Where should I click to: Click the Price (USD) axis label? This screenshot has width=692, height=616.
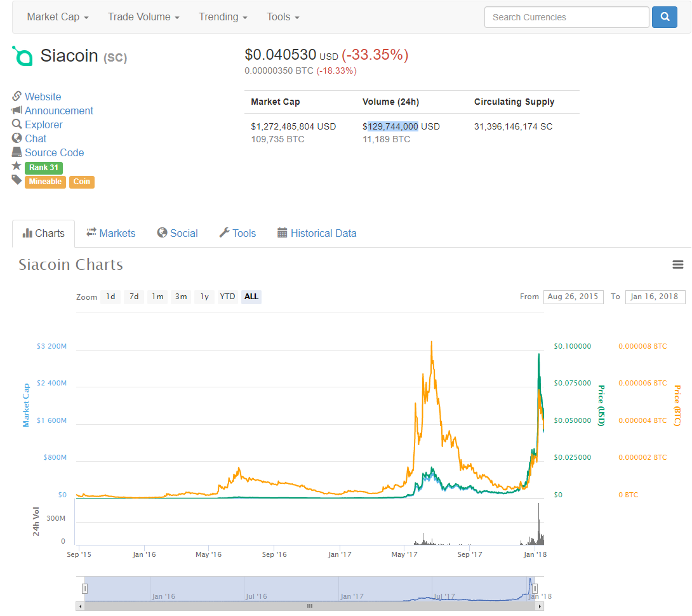601,405
